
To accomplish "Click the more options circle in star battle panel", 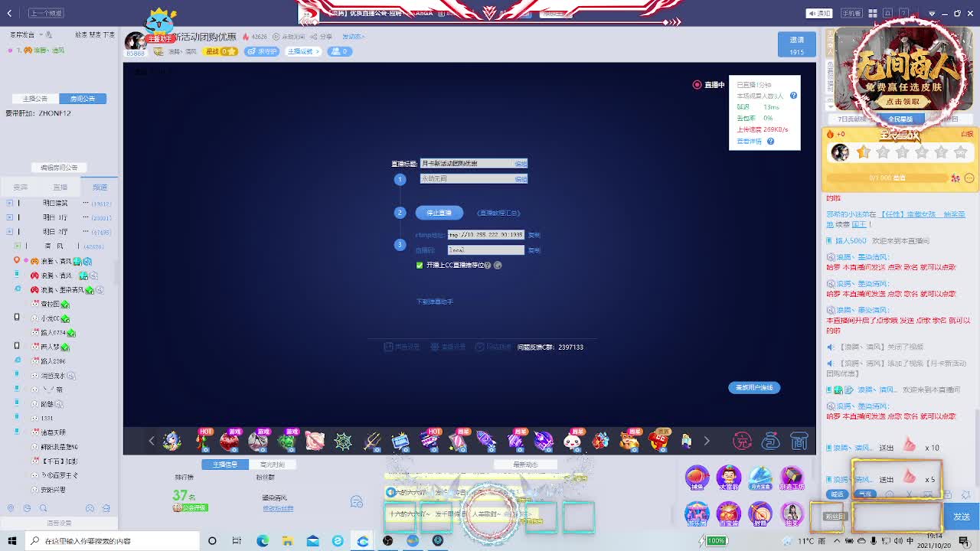I will click(969, 178).
